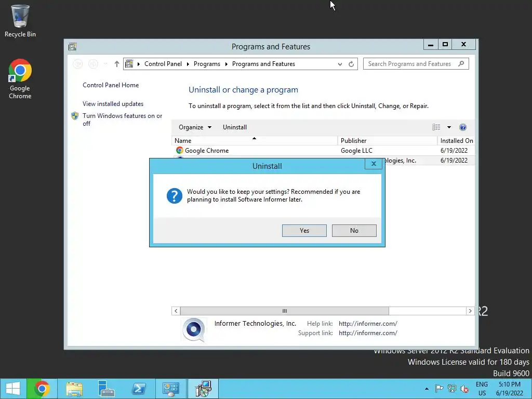Expand the view options dropdown arrow
Screen dimensions: 532x399
449,127
